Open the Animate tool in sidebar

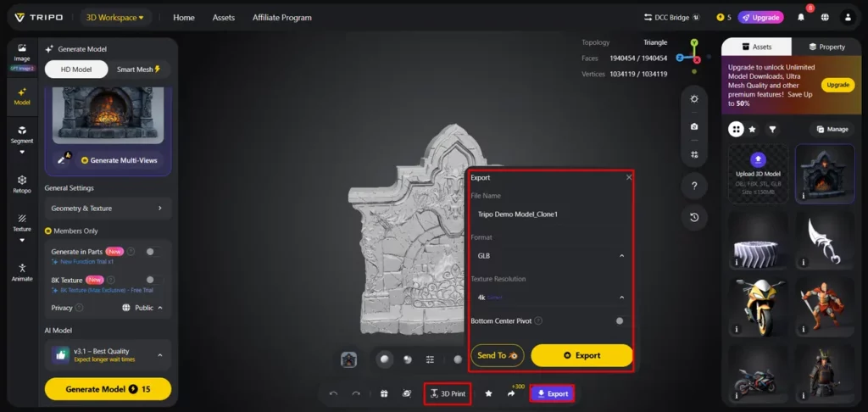[x=22, y=272]
